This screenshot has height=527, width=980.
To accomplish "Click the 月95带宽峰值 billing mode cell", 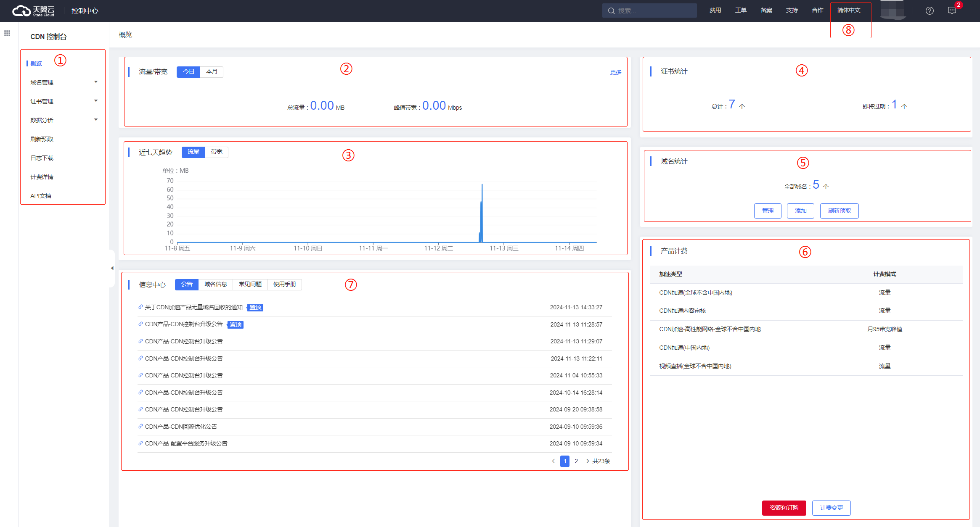I will (x=885, y=329).
